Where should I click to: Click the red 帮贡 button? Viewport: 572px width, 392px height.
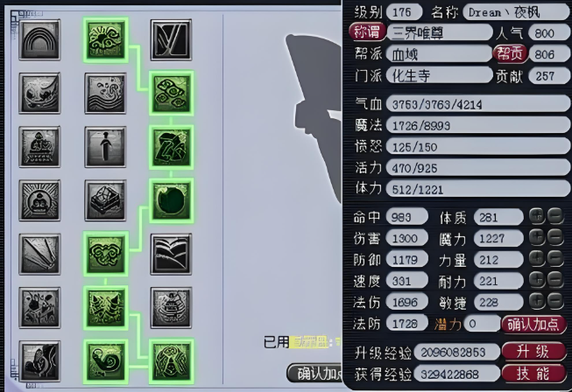click(x=510, y=53)
